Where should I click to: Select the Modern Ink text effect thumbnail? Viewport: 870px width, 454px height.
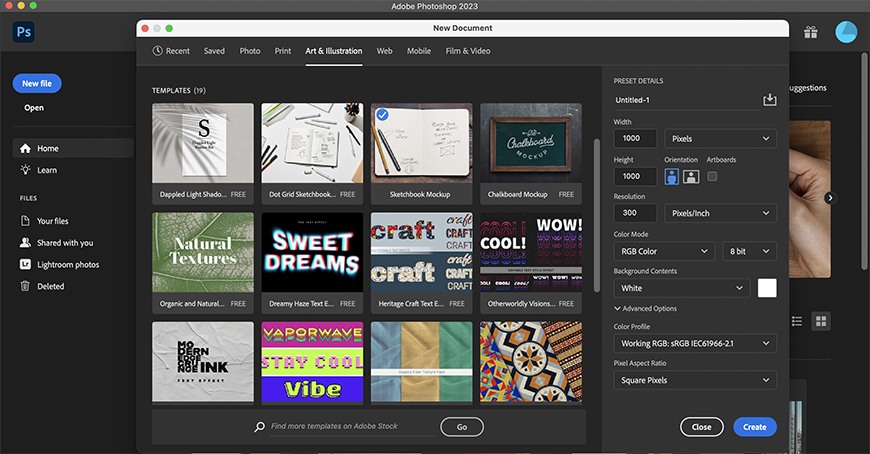(x=203, y=362)
